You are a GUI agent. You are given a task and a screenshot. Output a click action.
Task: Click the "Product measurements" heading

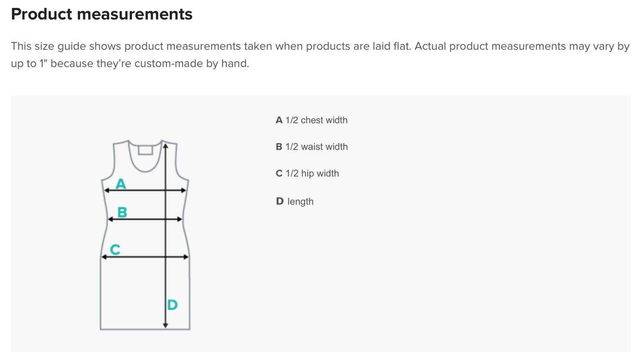pyautogui.click(x=102, y=14)
